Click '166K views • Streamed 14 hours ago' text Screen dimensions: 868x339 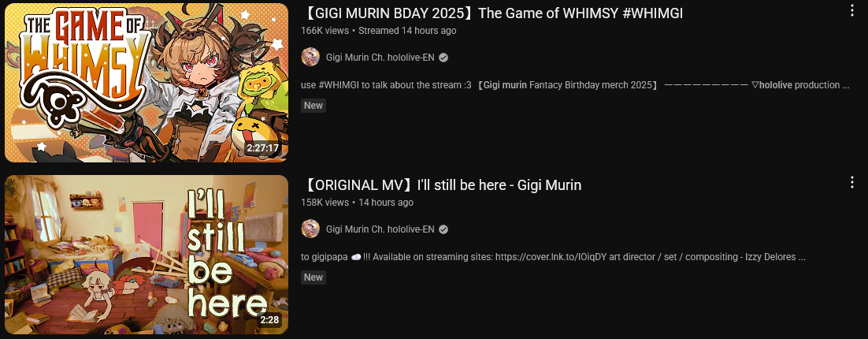[x=379, y=31]
